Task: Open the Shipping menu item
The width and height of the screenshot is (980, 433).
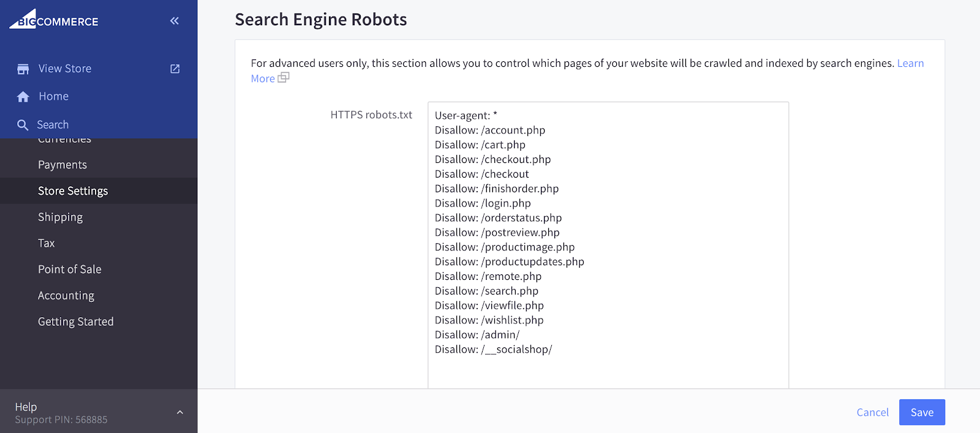Action: tap(60, 217)
